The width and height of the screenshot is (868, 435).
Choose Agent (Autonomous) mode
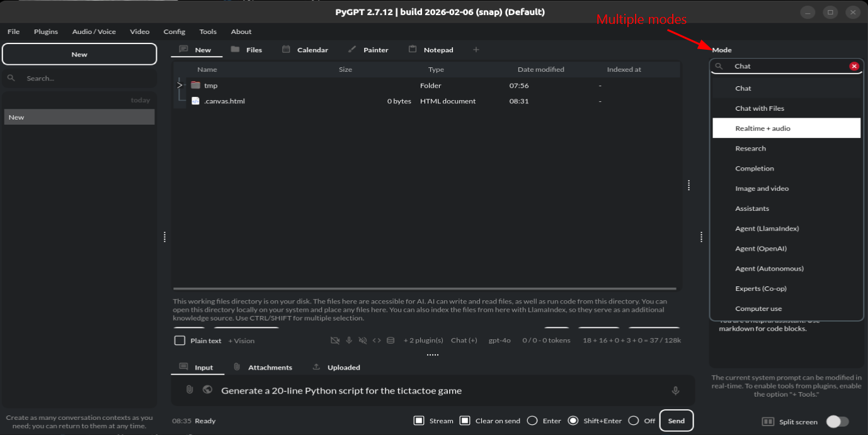click(786, 269)
